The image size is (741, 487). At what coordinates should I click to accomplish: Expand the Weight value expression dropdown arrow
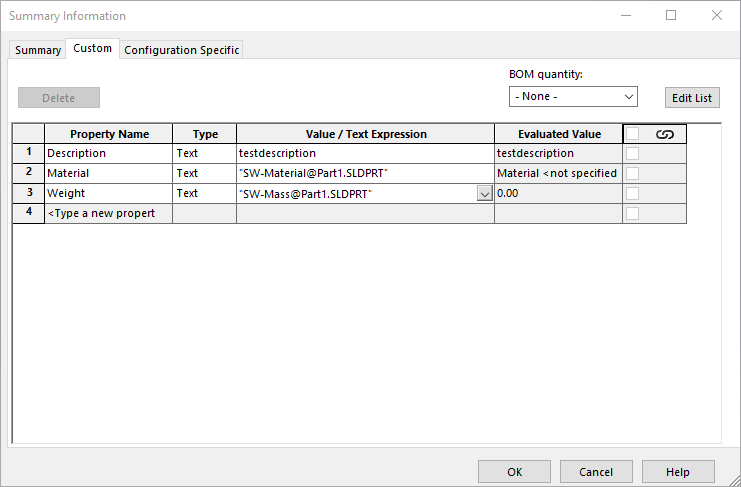(485, 194)
